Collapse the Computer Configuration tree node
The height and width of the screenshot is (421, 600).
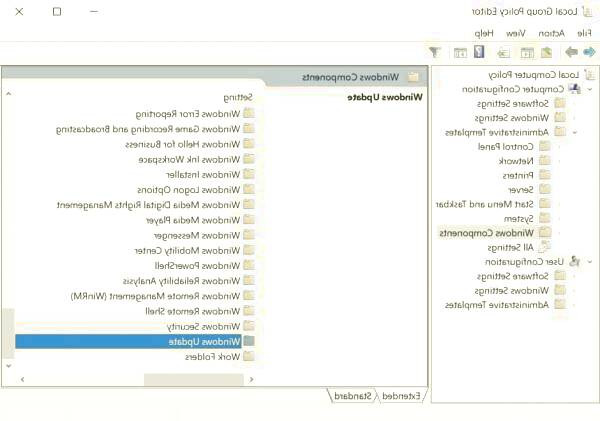point(590,89)
